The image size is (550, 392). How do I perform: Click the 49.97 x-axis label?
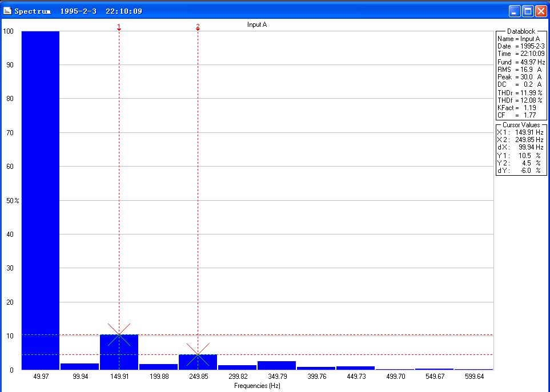tap(41, 377)
